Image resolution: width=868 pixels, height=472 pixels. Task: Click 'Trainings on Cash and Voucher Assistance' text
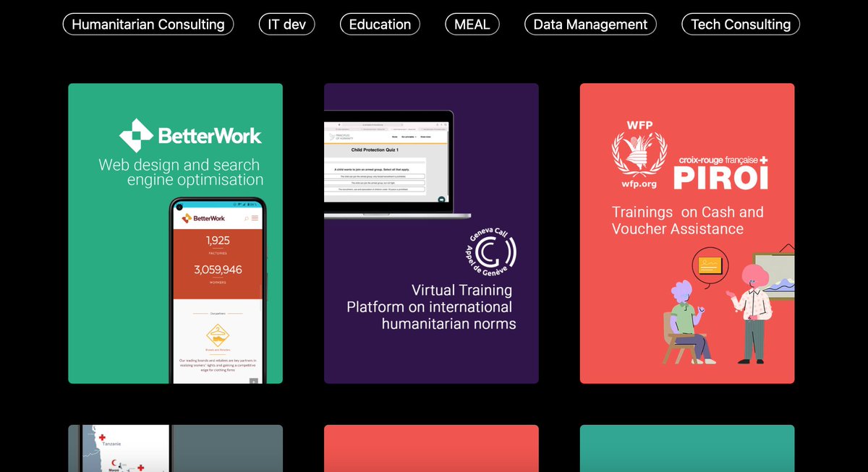coord(688,220)
